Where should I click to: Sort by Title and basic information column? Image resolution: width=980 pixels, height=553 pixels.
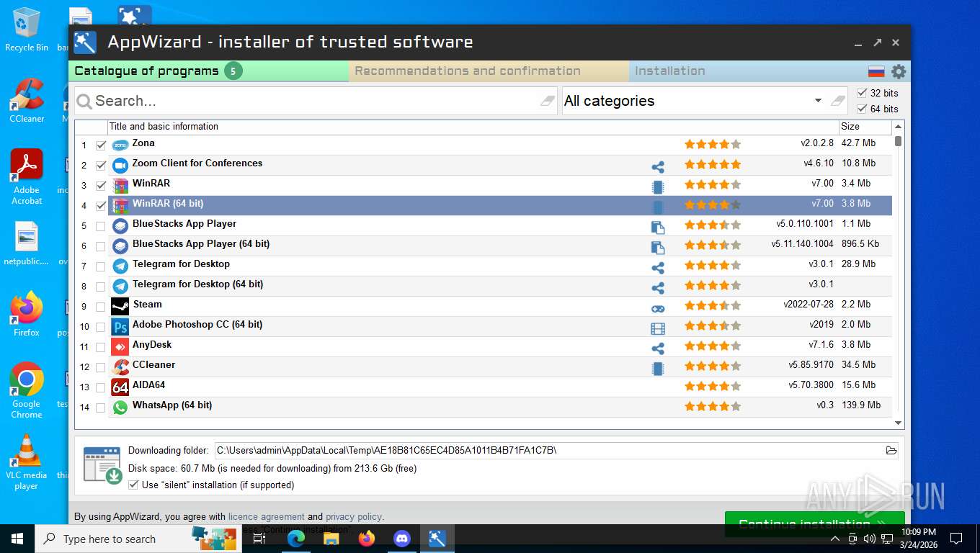click(473, 127)
